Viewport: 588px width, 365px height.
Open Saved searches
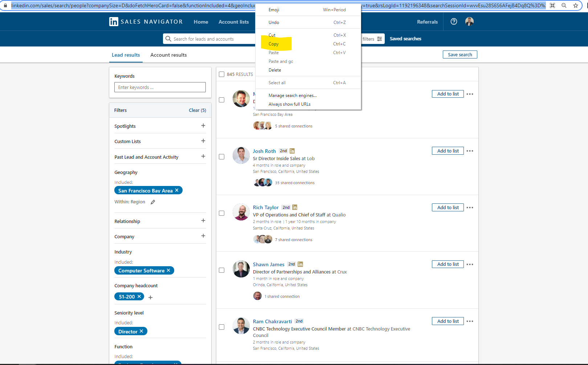[405, 38]
